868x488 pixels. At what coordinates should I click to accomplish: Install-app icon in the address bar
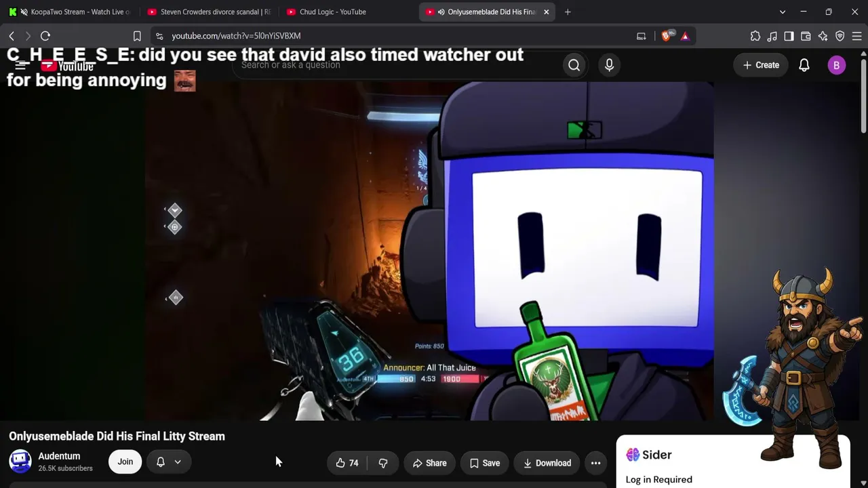pos(641,36)
